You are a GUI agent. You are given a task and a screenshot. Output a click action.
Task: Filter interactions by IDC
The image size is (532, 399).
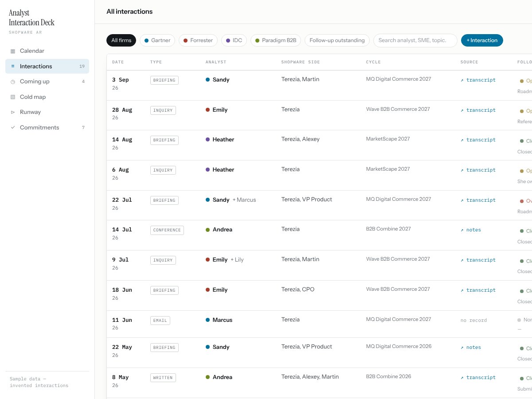coord(234,40)
